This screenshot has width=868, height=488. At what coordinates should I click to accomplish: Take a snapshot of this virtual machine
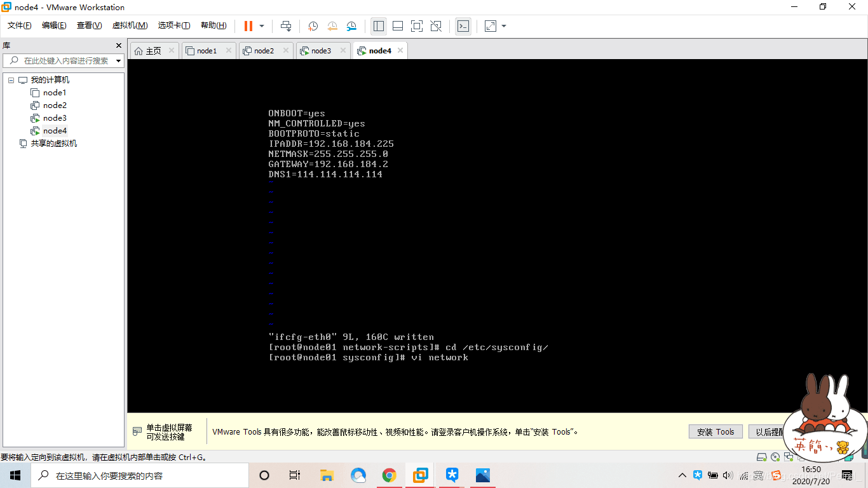313,26
